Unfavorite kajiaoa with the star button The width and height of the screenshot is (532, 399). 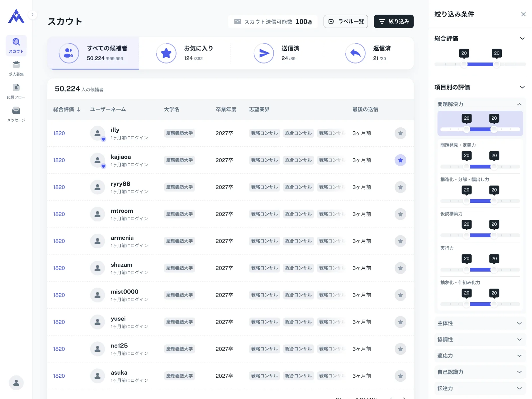click(400, 160)
